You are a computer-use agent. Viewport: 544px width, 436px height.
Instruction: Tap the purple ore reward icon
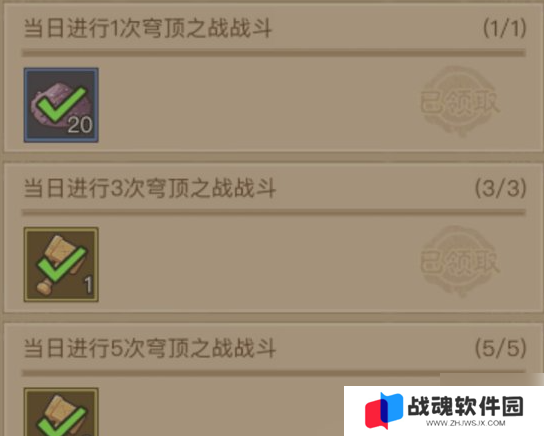pos(61,105)
